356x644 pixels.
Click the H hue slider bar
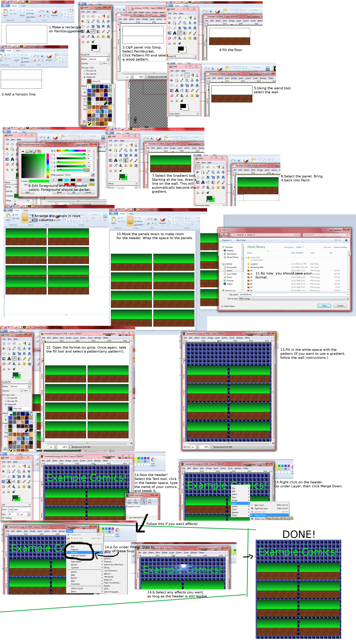pyautogui.click(x=71, y=151)
